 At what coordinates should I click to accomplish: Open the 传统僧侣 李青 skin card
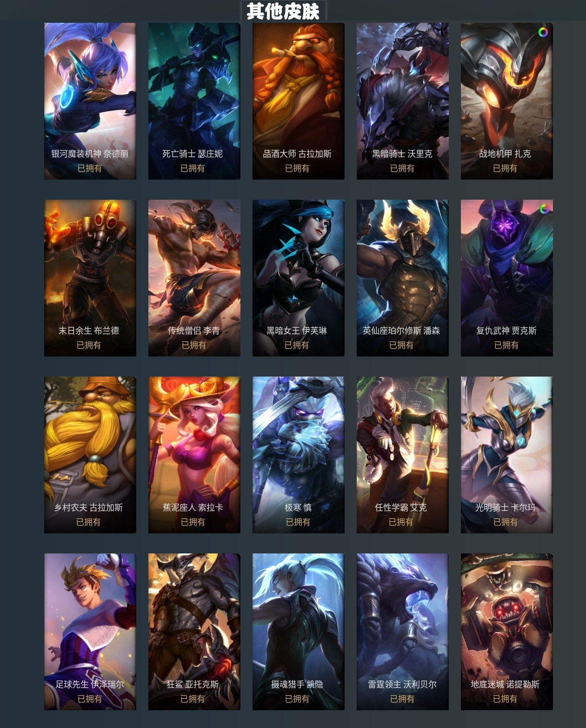point(194,278)
